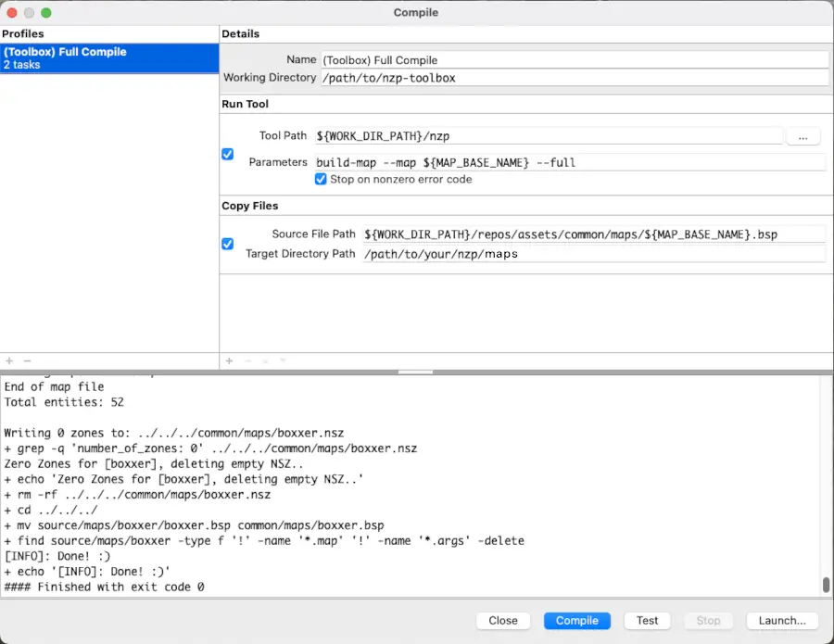Uncheck Stop on nonzero error code
This screenshot has width=834, height=644.
point(321,179)
